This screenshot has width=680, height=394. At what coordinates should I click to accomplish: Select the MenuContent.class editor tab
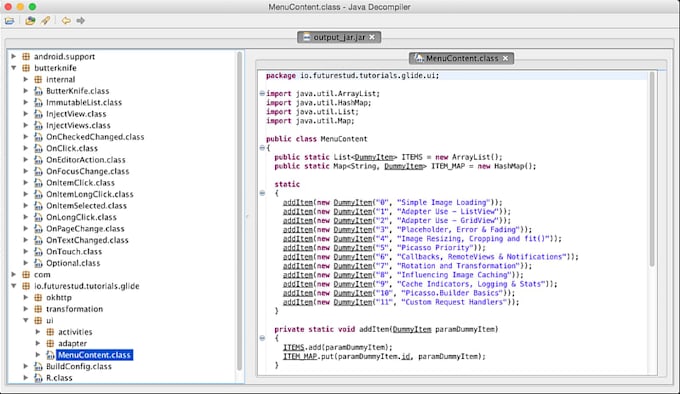point(461,58)
